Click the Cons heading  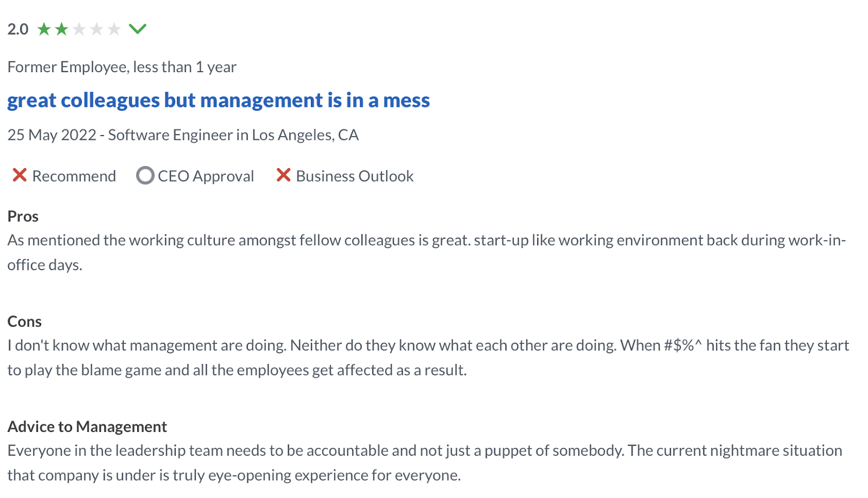coord(24,322)
